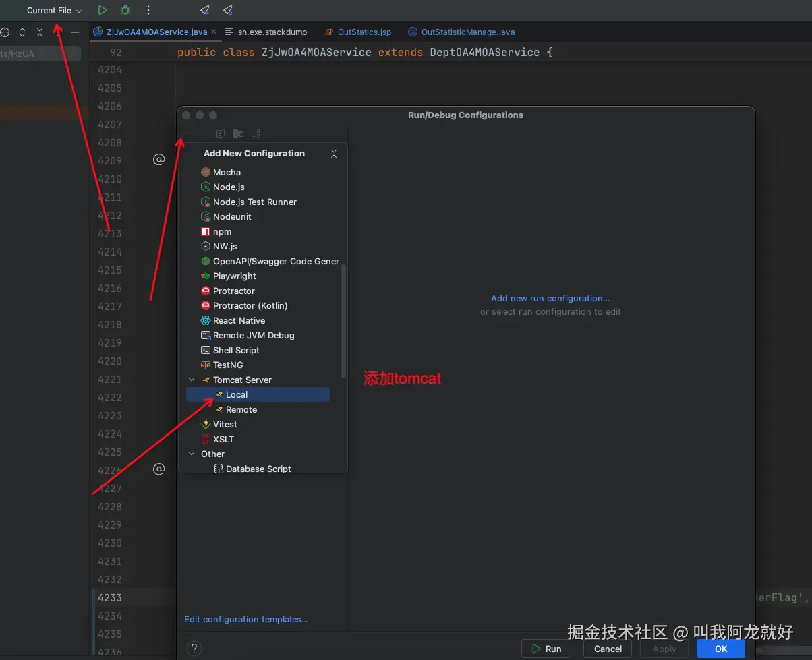Open the OutStatisticManage.java editor tab

(x=462, y=32)
